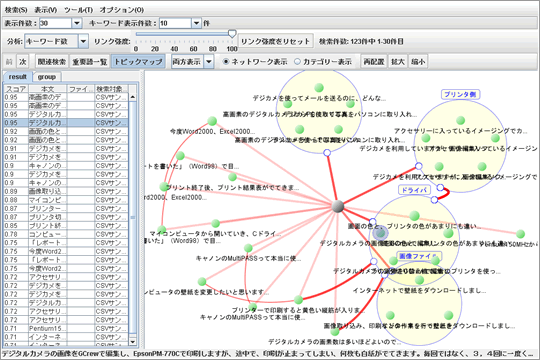Switch to the group tab

47,76
